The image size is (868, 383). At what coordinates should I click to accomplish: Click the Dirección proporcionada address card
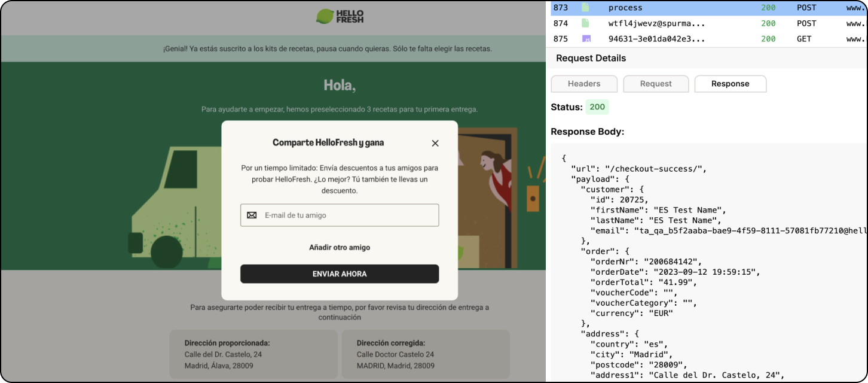point(253,355)
